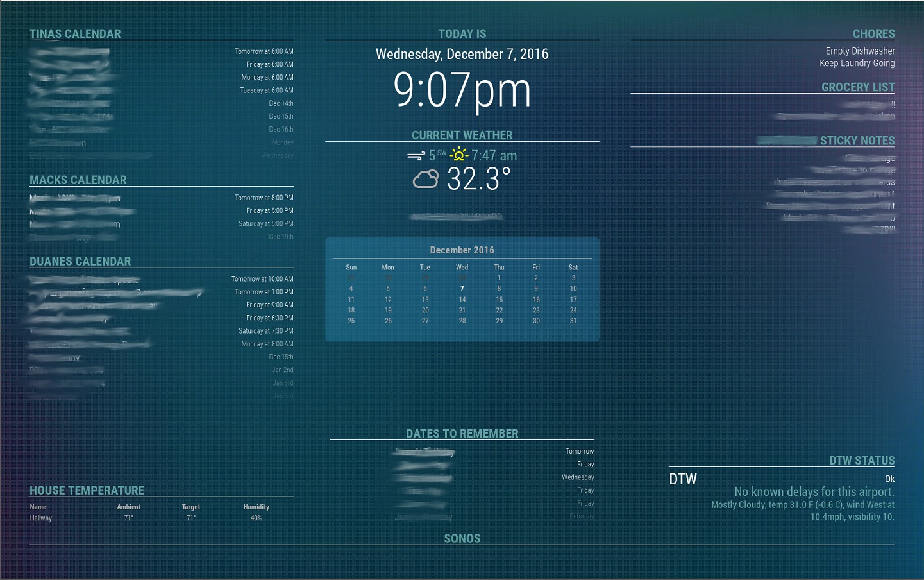Pick day 25 in the December calendar
This screenshot has width=924, height=580.
351,321
